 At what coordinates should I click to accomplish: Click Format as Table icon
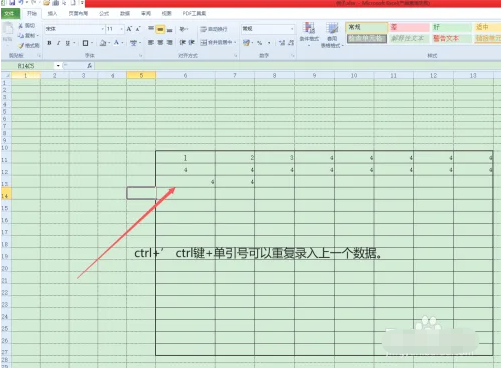332,35
